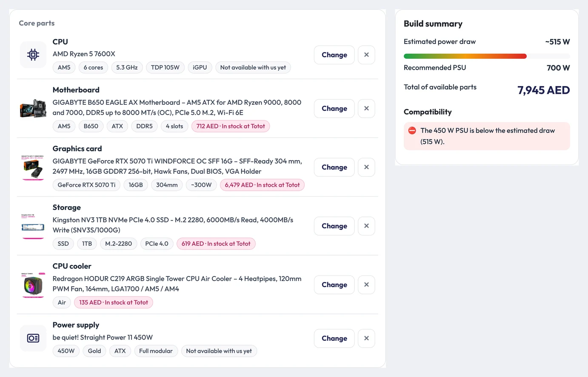Change the Kingston NV3 storage

pos(334,226)
